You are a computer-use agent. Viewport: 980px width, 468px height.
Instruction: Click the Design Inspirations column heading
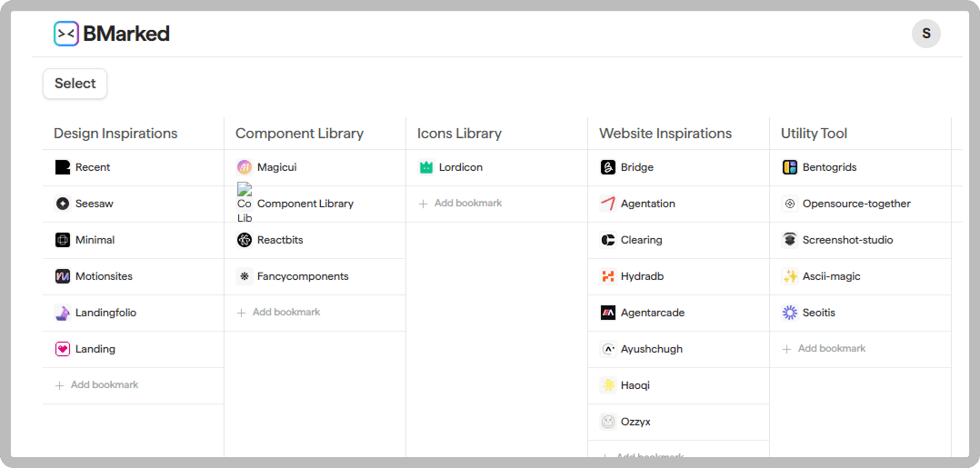[x=115, y=134]
